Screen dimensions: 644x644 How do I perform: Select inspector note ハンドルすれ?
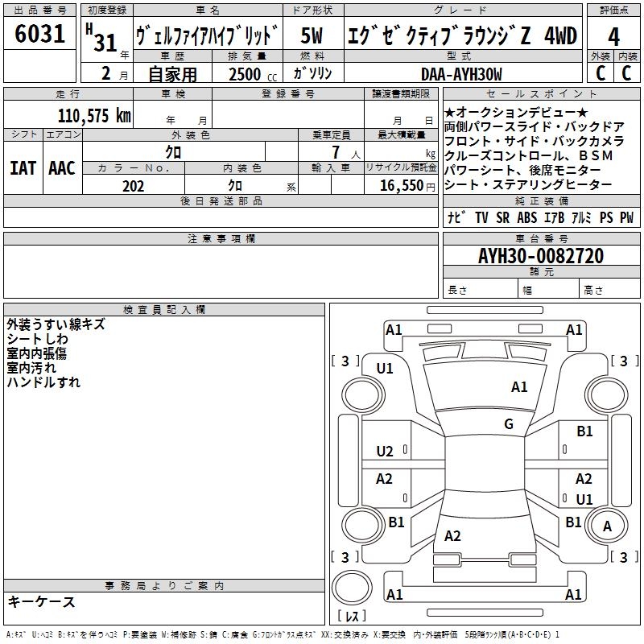click(x=43, y=382)
